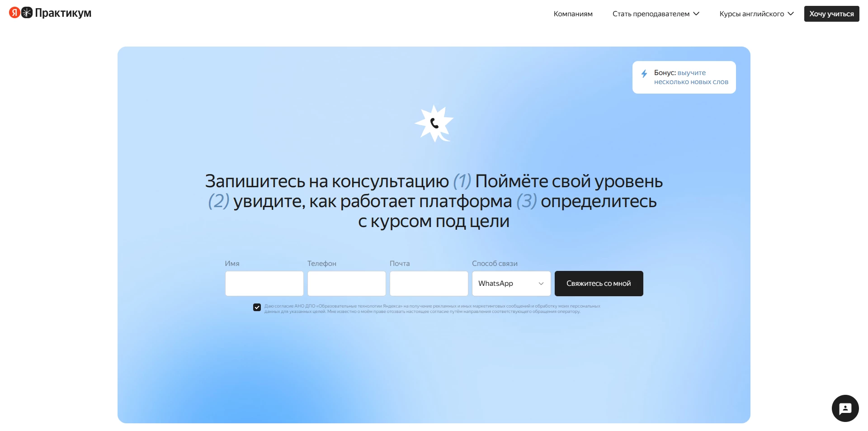Click the "Хочу учиться" button

pyautogui.click(x=831, y=14)
